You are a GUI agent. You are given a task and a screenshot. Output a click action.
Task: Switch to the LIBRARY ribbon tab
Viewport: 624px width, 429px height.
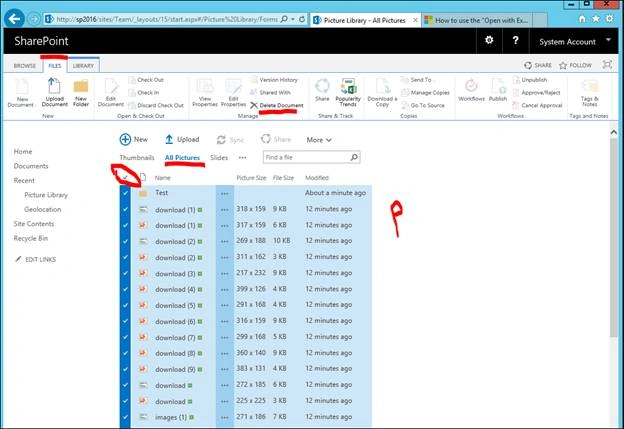[x=83, y=66]
